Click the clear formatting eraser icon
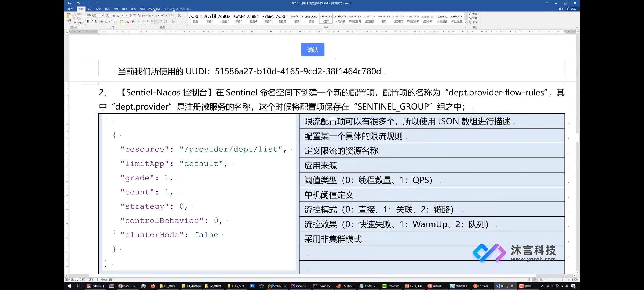644x290 pixels. [131, 16]
